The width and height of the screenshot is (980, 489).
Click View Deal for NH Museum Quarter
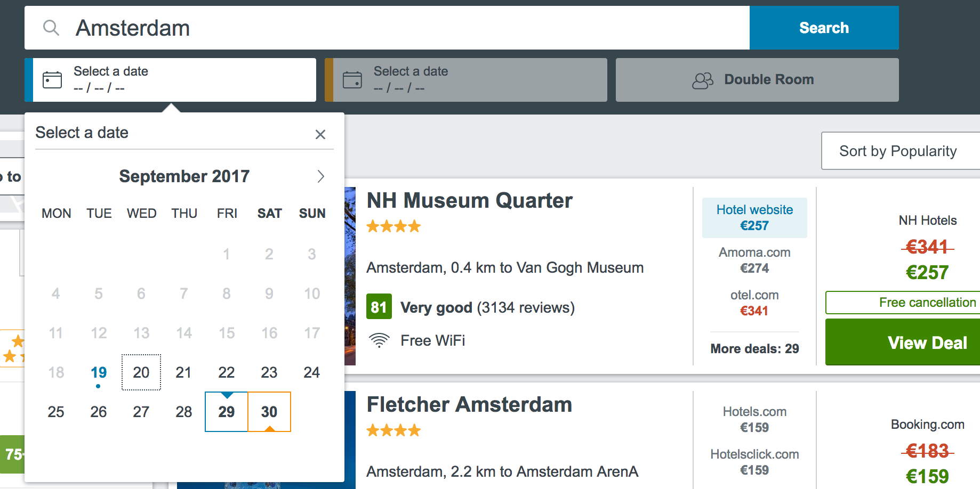click(927, 343)
